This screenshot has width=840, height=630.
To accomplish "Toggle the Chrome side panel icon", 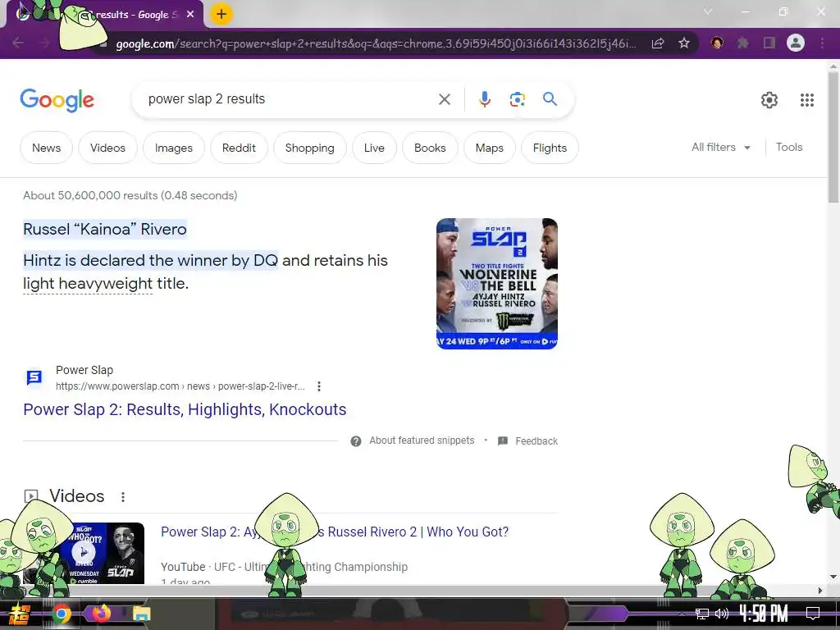I will click(769, 43).
